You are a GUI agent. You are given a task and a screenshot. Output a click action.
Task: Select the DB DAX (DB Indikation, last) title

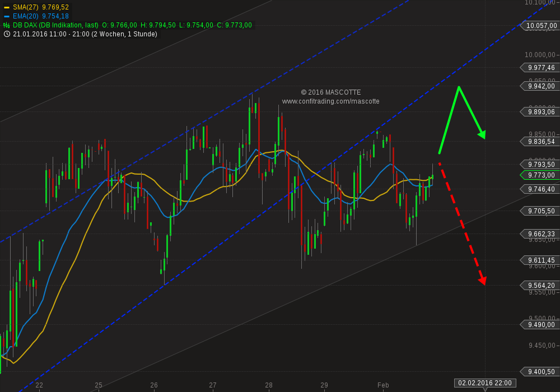[55, 25]
